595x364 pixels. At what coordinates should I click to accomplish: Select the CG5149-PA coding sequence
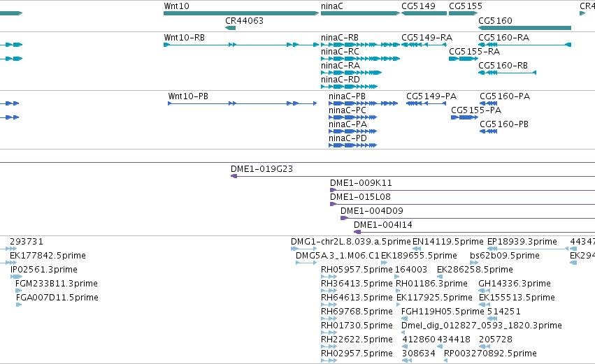(x=426, y=103)
